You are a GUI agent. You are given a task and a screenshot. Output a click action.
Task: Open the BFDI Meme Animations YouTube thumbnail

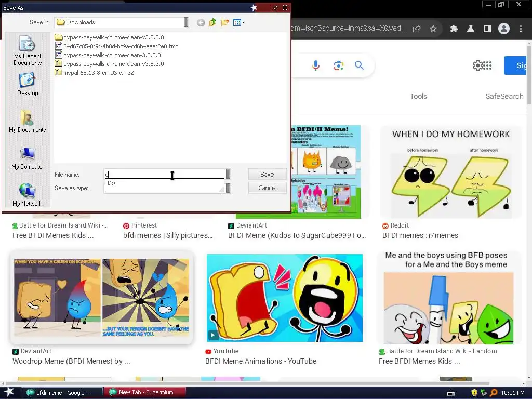pos(285,298)
